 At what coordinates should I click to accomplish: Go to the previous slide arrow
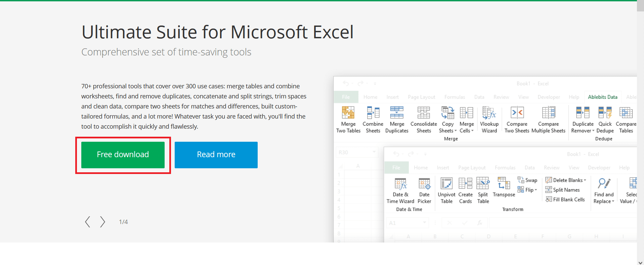(x=88, y=222)
